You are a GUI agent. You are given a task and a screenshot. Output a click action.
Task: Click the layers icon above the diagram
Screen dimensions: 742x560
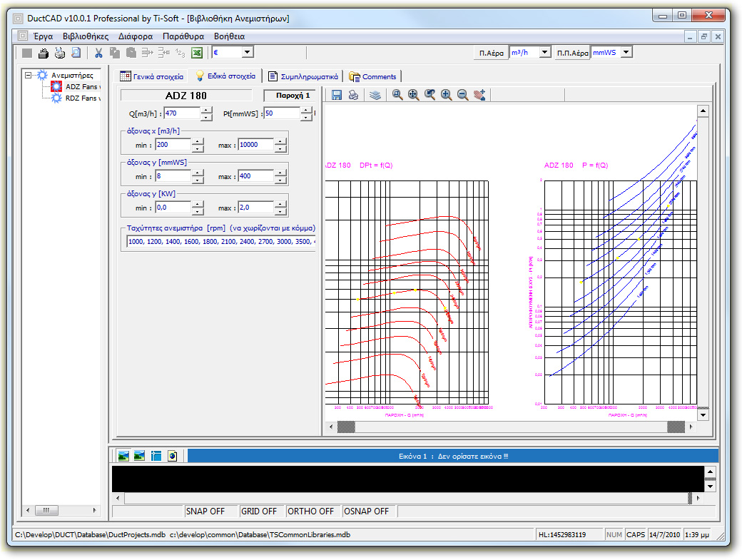(376, 95)
